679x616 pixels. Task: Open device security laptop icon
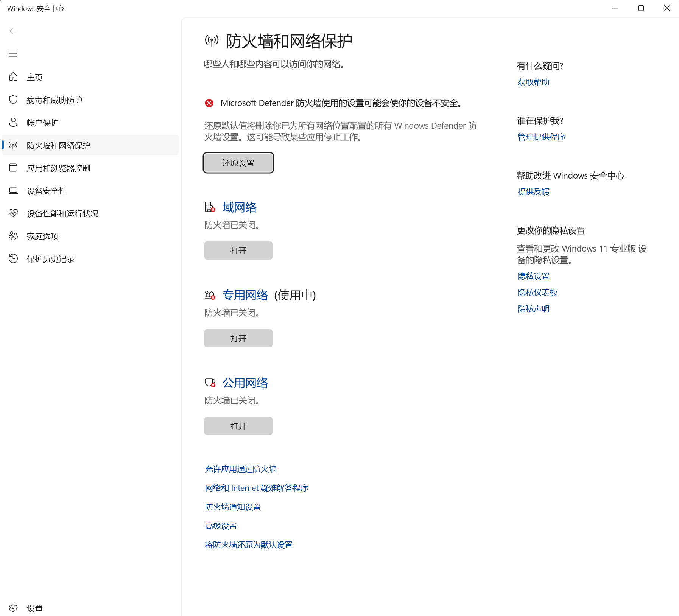[13, 191]
